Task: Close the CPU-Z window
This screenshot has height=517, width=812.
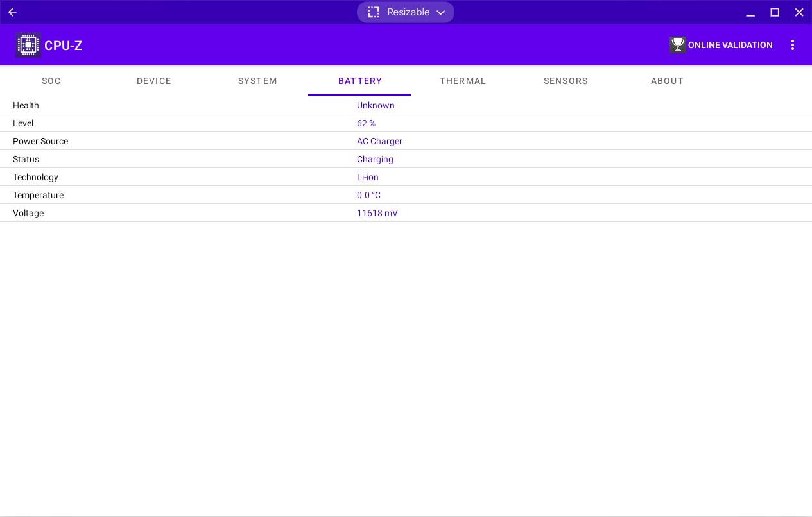Action: (x=799, y=12)
